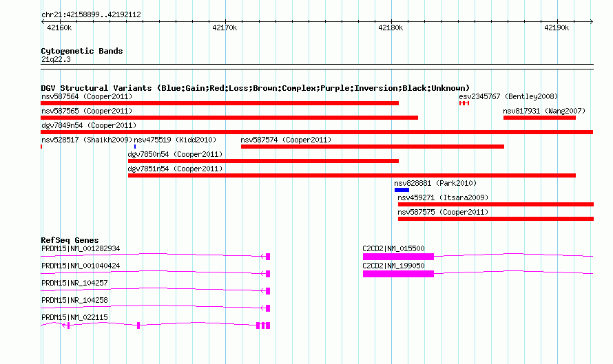Image resolution: width=613 pixels, height=364 pixels.
Task: Click the nsv817931 (Wang2007) label
Action: pos(544,111)
